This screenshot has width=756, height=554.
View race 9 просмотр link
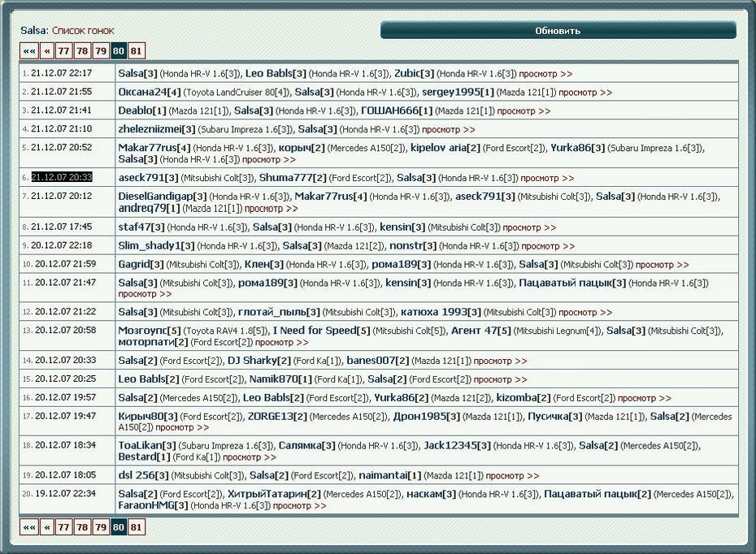tap(548, 246)
